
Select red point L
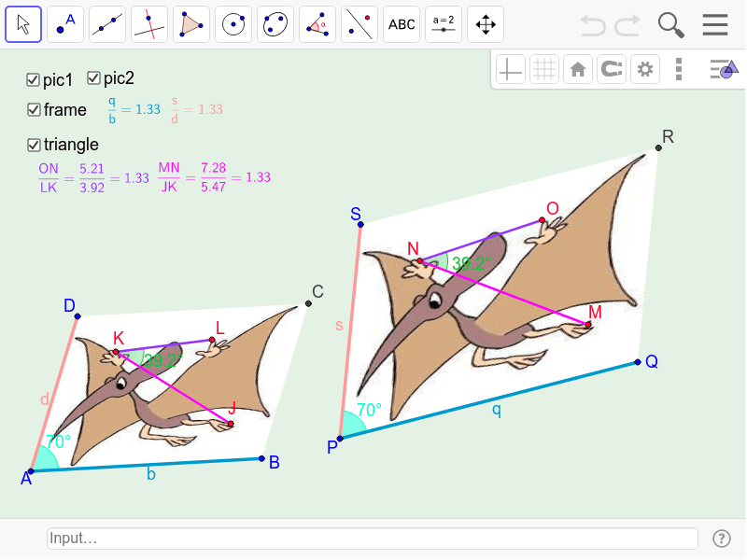[x=212, y=340]
